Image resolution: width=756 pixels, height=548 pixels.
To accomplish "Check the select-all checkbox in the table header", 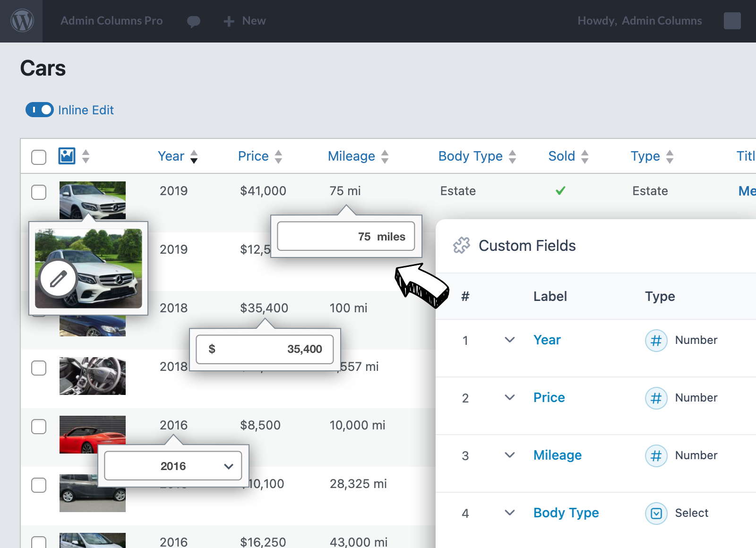I will (x=39, y=156).
